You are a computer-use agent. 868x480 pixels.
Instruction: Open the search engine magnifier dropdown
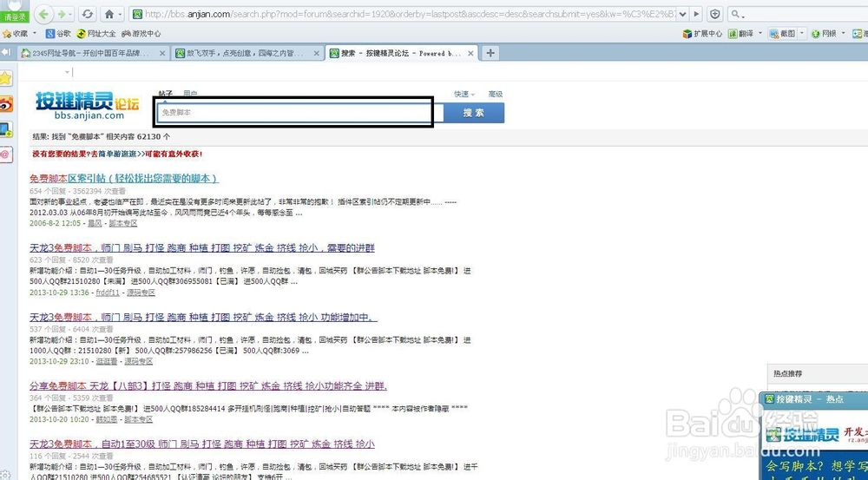click(x=737, y=15)
